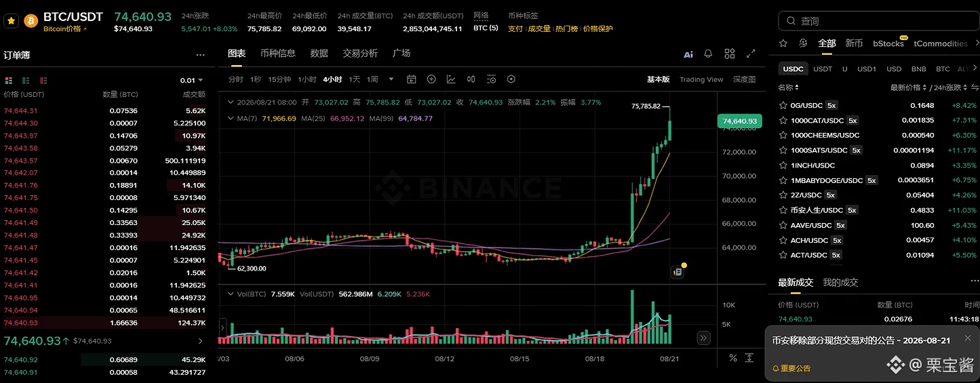980x383 pixels.
Task: Click the 价格保护 tag link
Action: pos(597,28)
